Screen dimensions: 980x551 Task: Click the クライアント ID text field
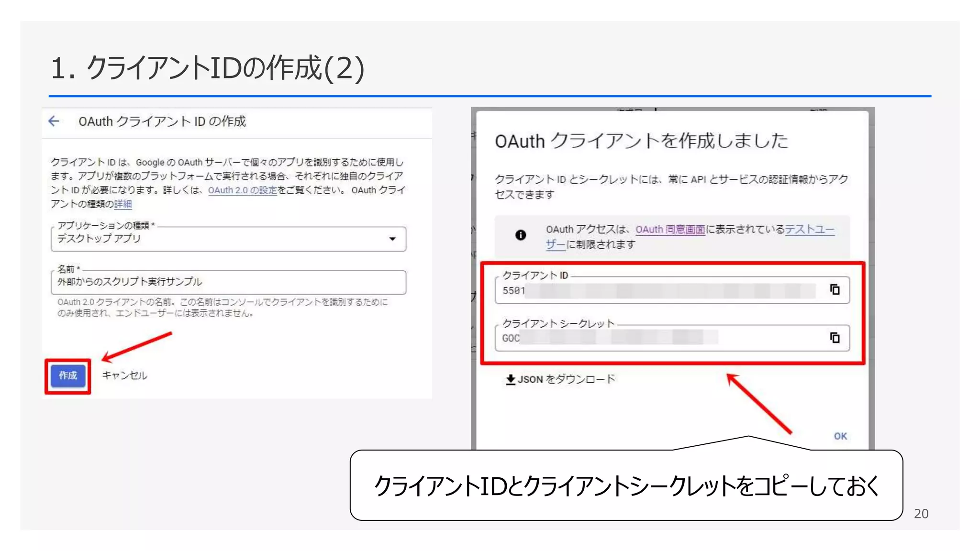pos(660,291)
